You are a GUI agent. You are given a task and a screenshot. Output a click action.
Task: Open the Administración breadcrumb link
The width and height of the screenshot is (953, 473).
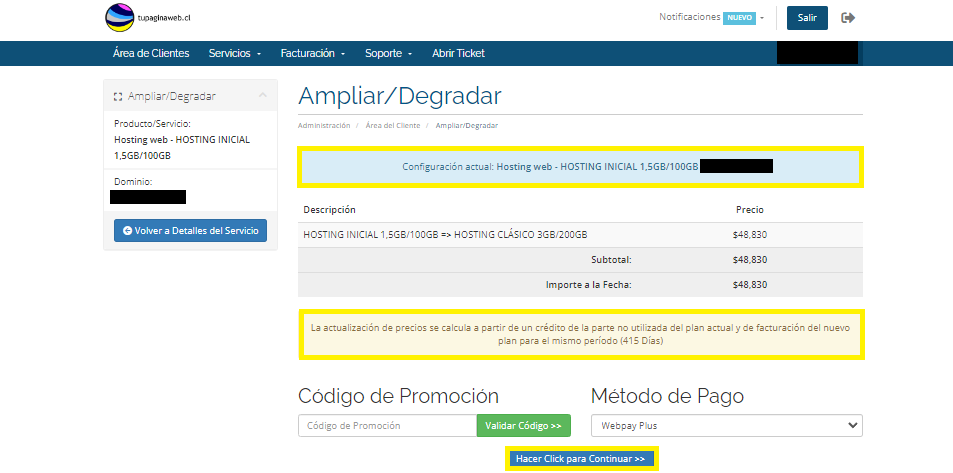pos(324,126)
